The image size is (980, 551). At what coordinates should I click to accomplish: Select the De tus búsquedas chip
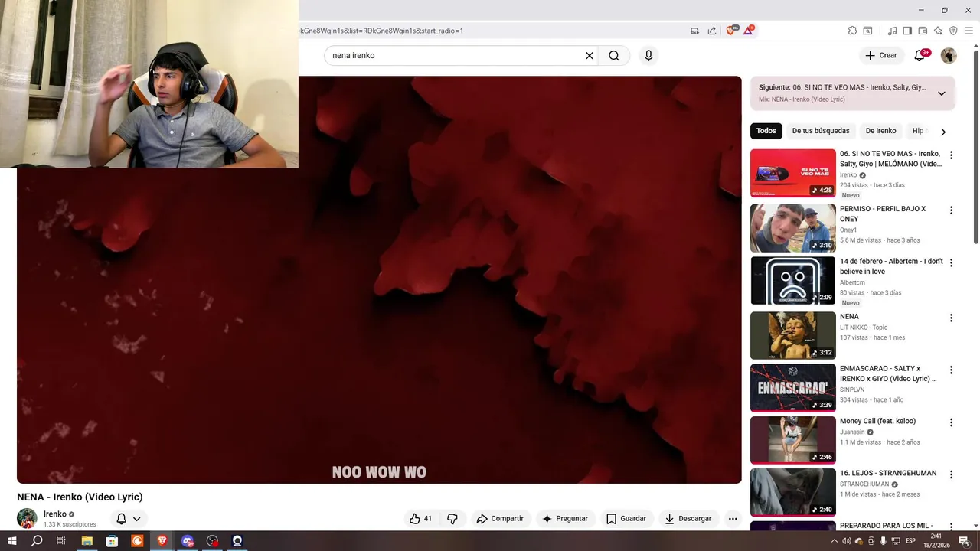click(821, 131)
